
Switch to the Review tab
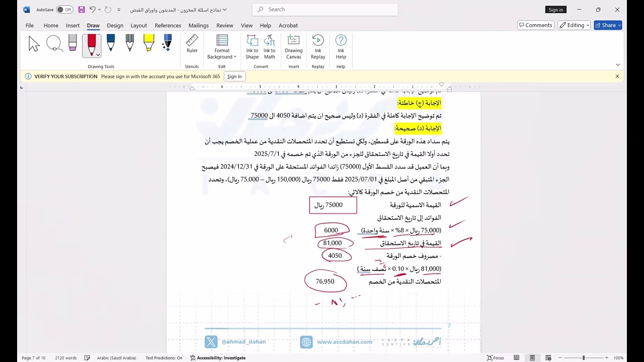(x=225, y=26)
